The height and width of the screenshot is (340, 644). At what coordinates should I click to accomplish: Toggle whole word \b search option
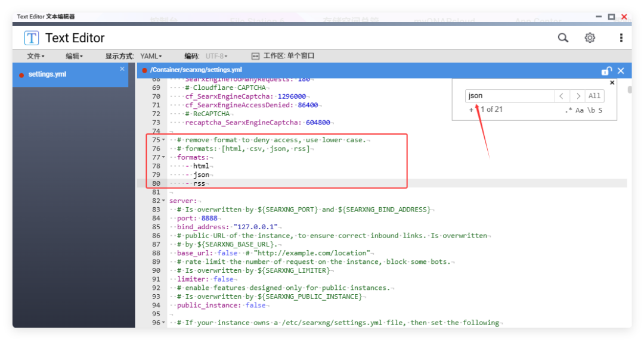click(591, 110)
